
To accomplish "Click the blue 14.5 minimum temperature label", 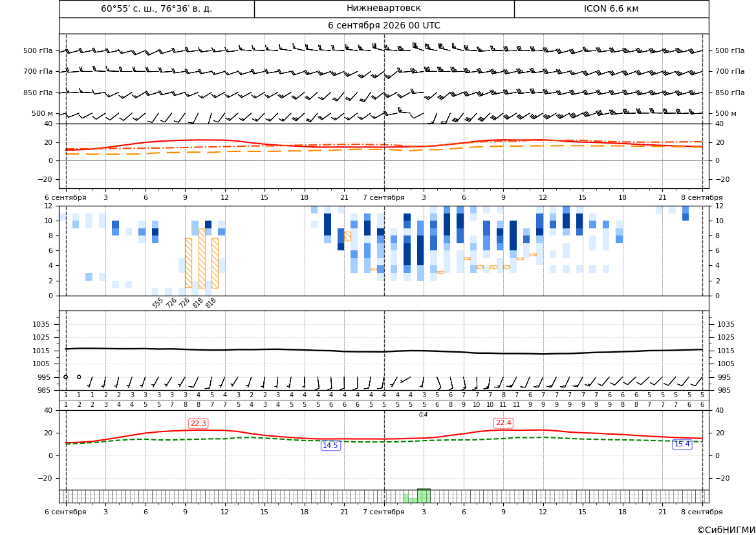I will pyautogui.click(x=330, y=445).
